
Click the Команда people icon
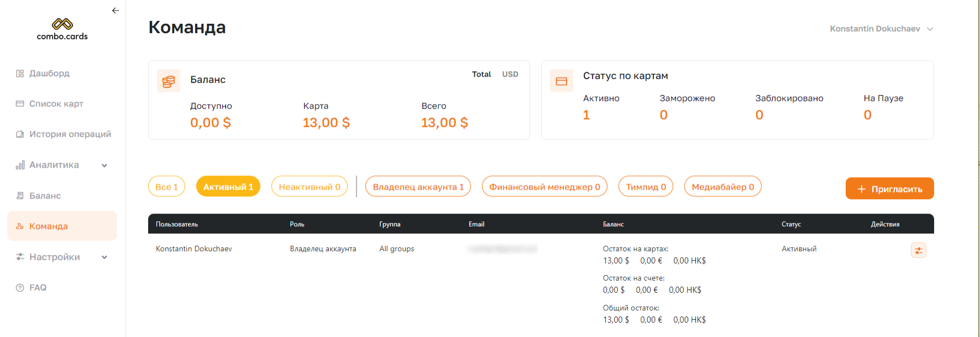tap(20, 226)
